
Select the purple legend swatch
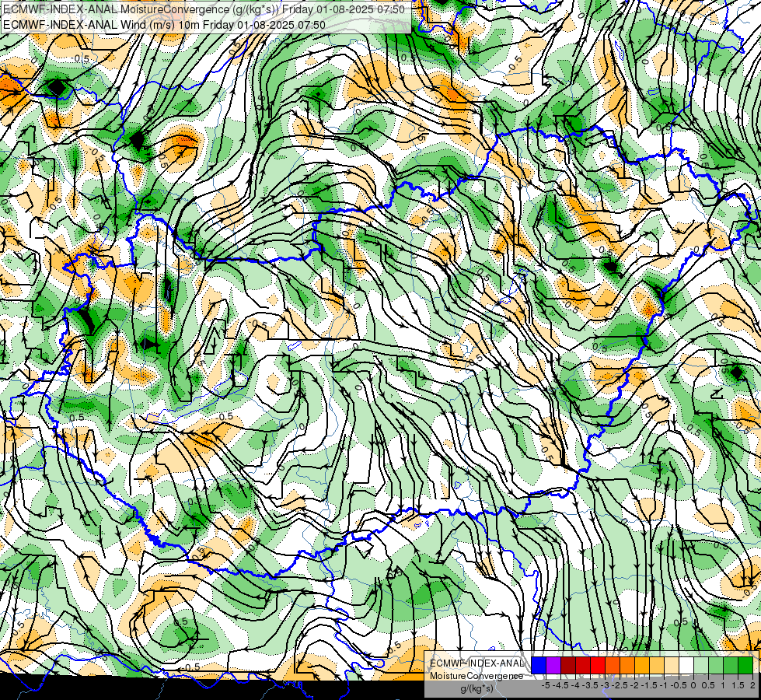pos(553,665)
